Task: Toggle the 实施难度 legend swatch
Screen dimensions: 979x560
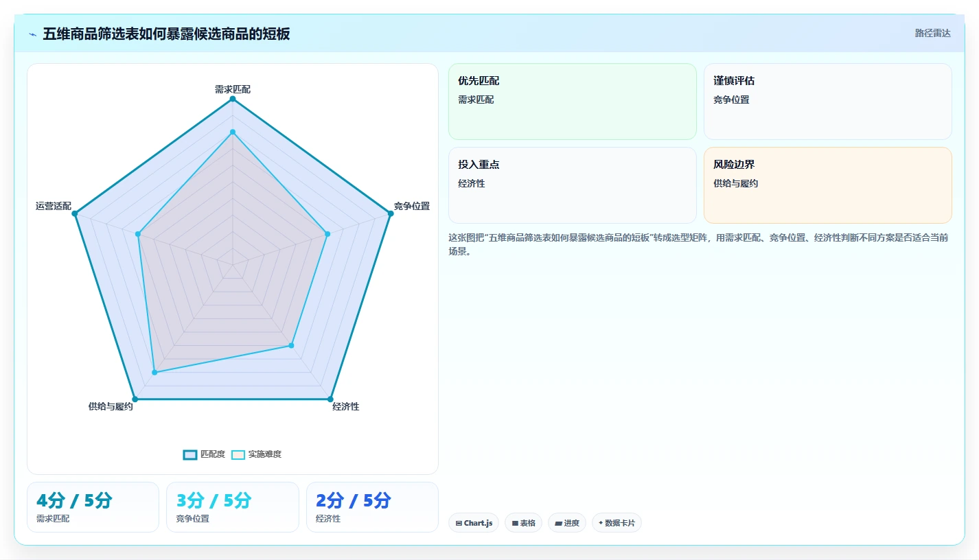Action: click(x=238, y=454)
